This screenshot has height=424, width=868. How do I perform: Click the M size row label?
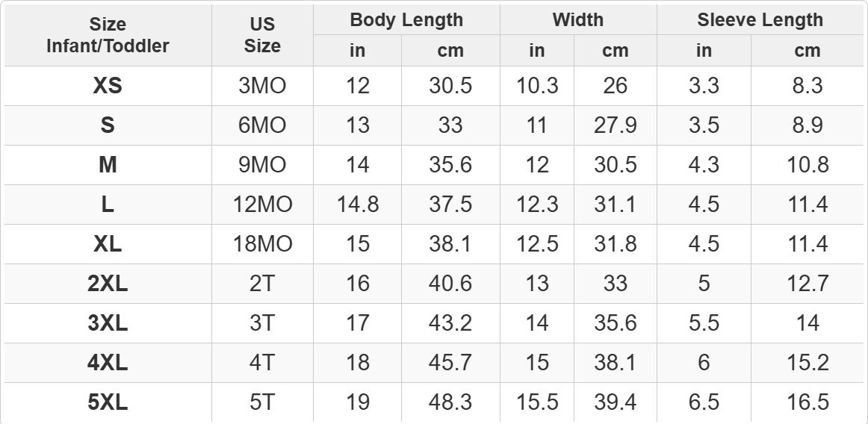pyautogui.click(x=108, y=165)
